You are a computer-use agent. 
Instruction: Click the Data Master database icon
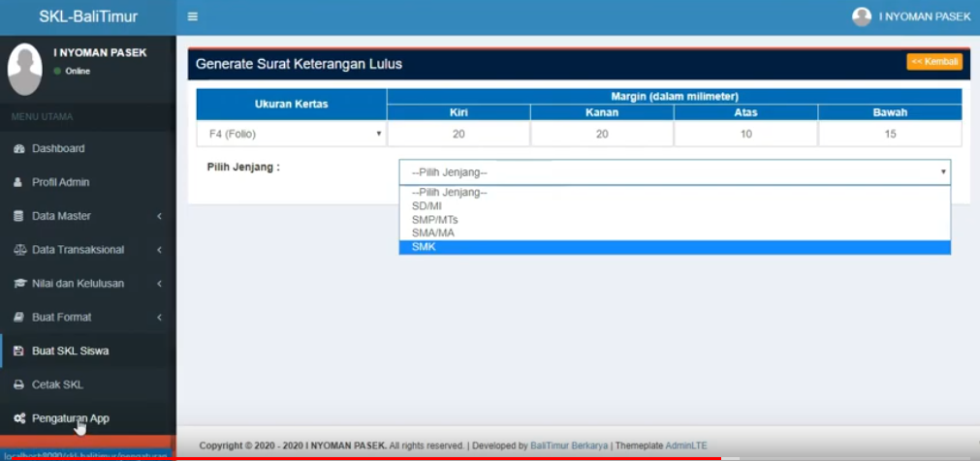point(18,216)
